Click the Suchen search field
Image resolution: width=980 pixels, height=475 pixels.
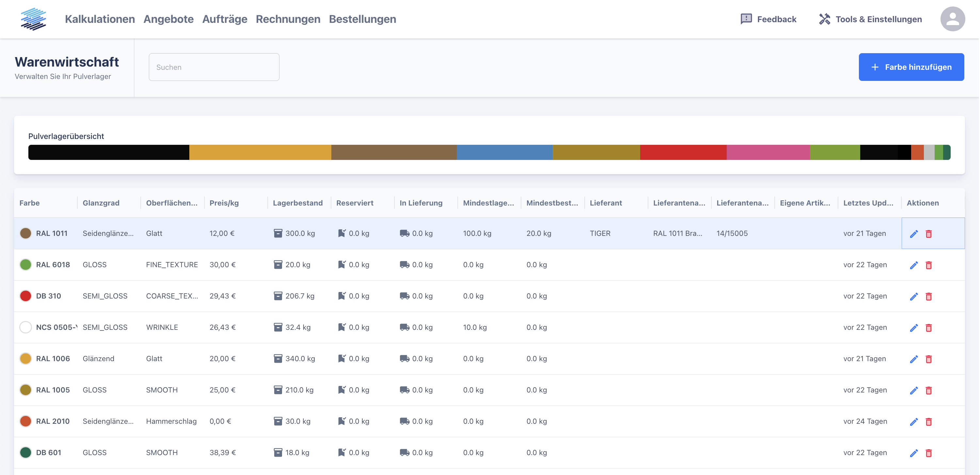pyautogui.click(x=214, y=67)
